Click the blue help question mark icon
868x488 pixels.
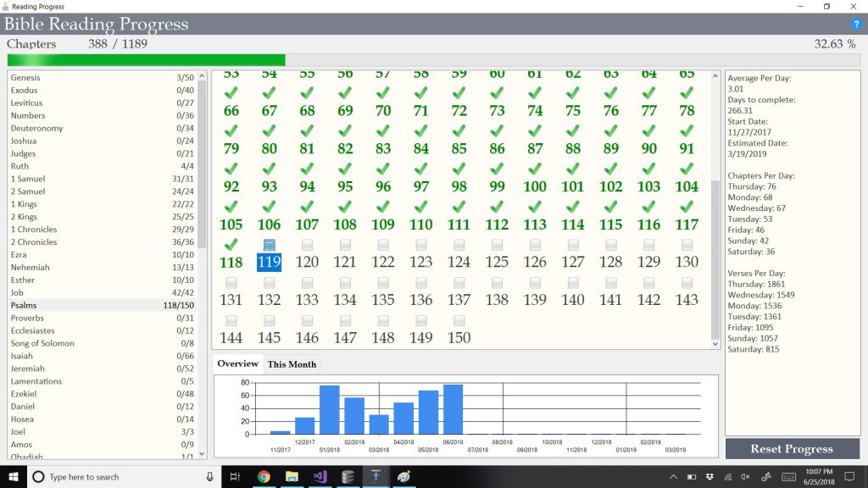pyautogui.click(x=855, y=25)
